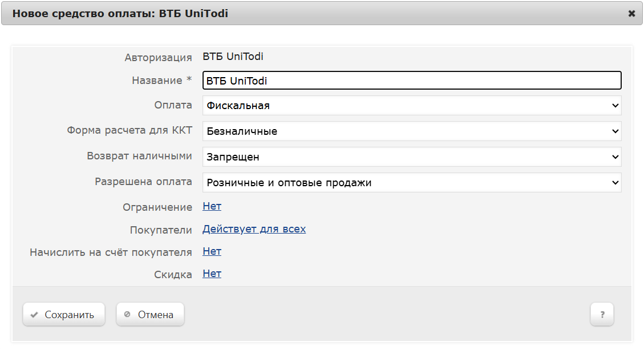Click the 'Возврат наличными' label
The width and height of the screenshot is (644, 349).
click(139, 156)
